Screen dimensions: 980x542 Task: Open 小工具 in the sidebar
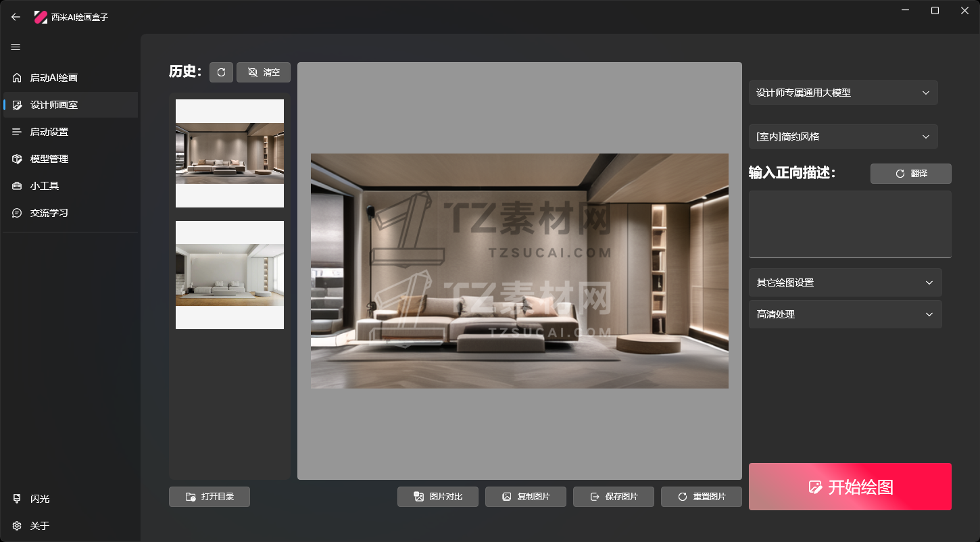tap(71, 186)
